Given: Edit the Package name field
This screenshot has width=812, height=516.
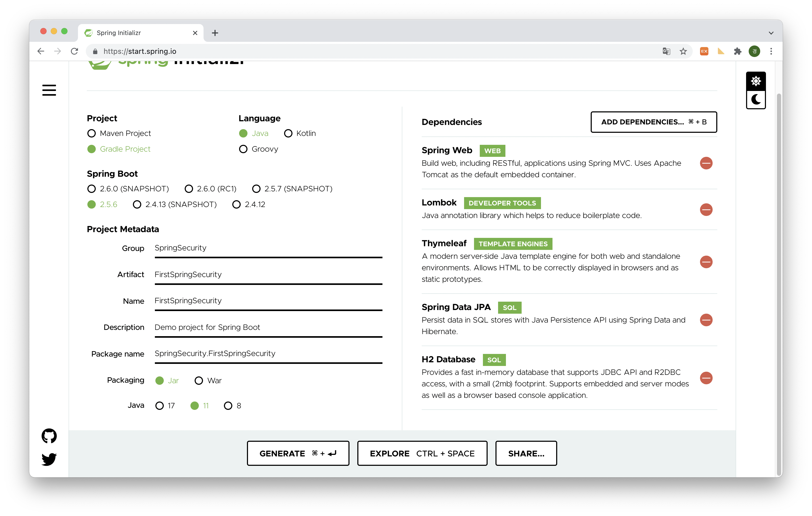Looking at the screenshot, I should click(x=268, y=354).
